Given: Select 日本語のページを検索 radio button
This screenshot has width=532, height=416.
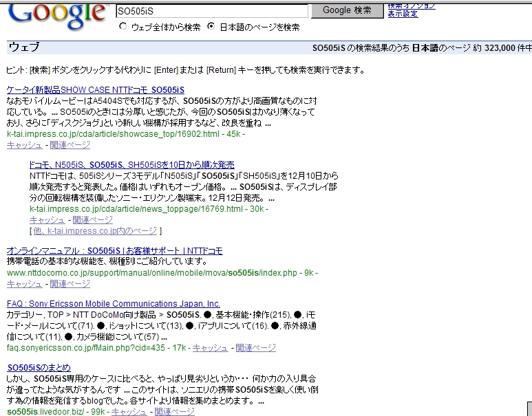Looking at the screenshot, I should click(211, 26).
